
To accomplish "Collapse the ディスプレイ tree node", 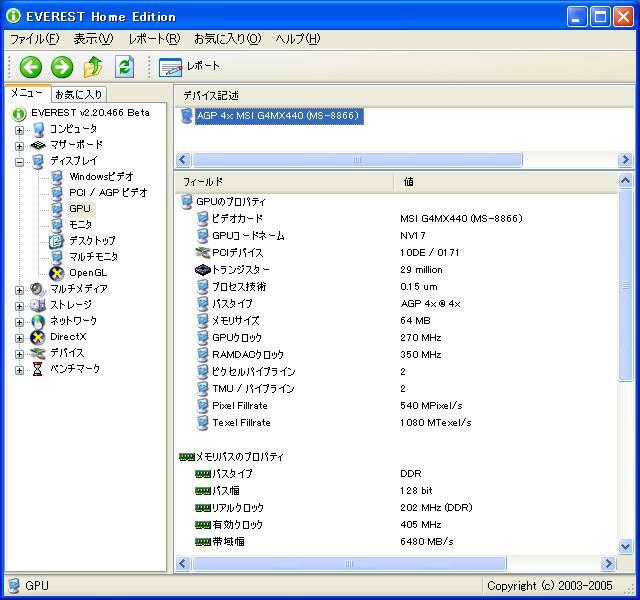I will (19, 162).
